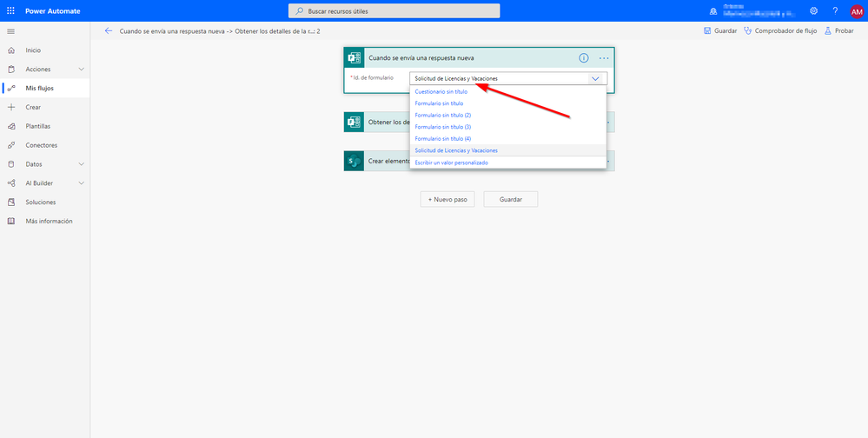Choose Solicitud de Licencias y Vacaciones in list
Viewport: 868px width, 438px height.
pyautogui.click(x=507, y=150)
